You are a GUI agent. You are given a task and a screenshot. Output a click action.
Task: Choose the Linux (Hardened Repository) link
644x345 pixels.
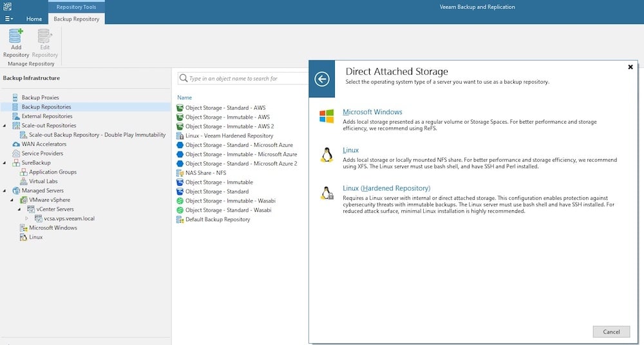click(386, 188)
